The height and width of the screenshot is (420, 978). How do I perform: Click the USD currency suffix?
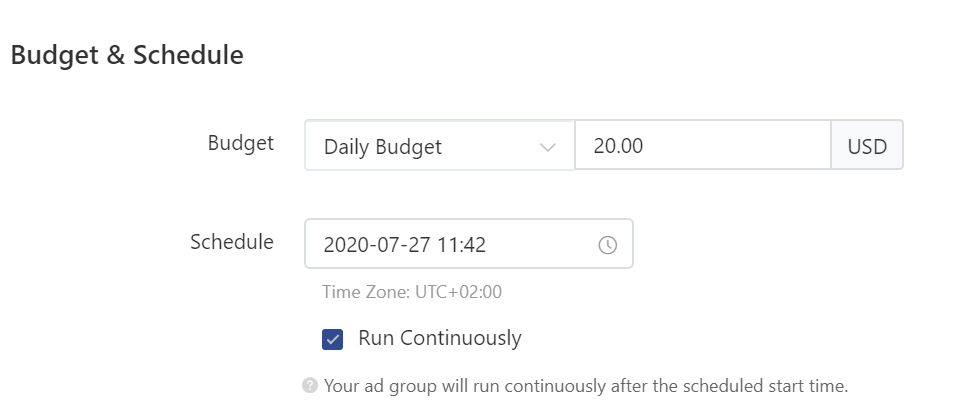[x=867, y=145]
